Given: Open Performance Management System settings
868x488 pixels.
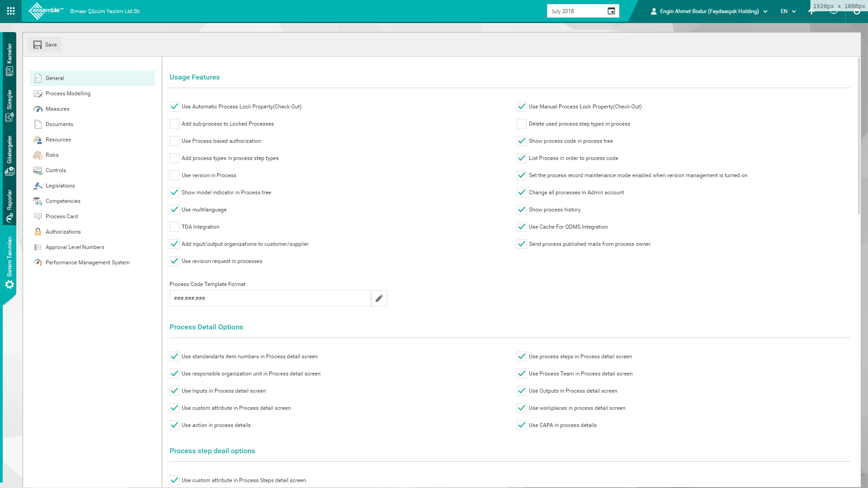Looking at the screenshot, I should pyautogui.click(x=87, y=263).
